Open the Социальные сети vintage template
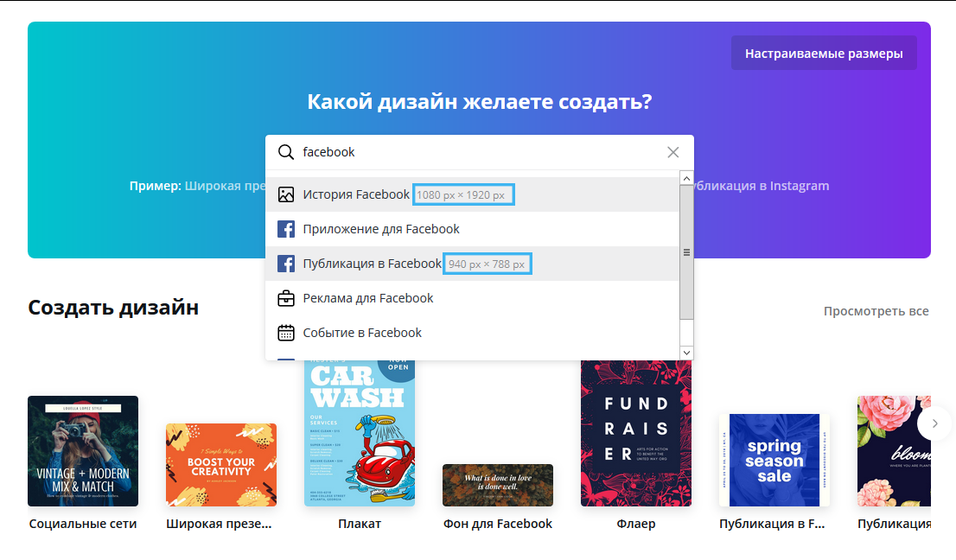Viewport: 956px width, 560px height. tap(83, 451)
